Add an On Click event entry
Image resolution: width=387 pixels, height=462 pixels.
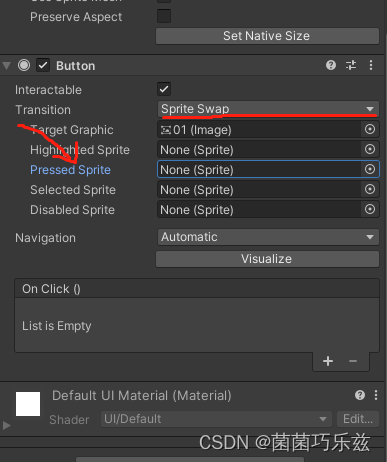click(328, 361)
